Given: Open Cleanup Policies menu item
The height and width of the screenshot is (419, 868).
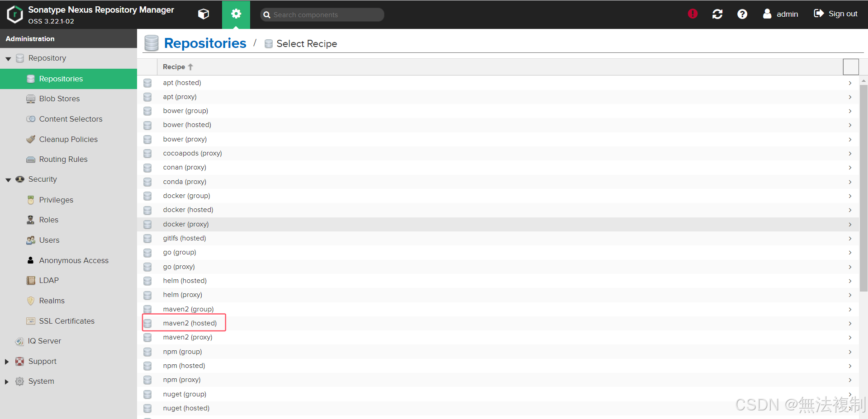Looking at the screenshot, I should [x=68, y=139].
